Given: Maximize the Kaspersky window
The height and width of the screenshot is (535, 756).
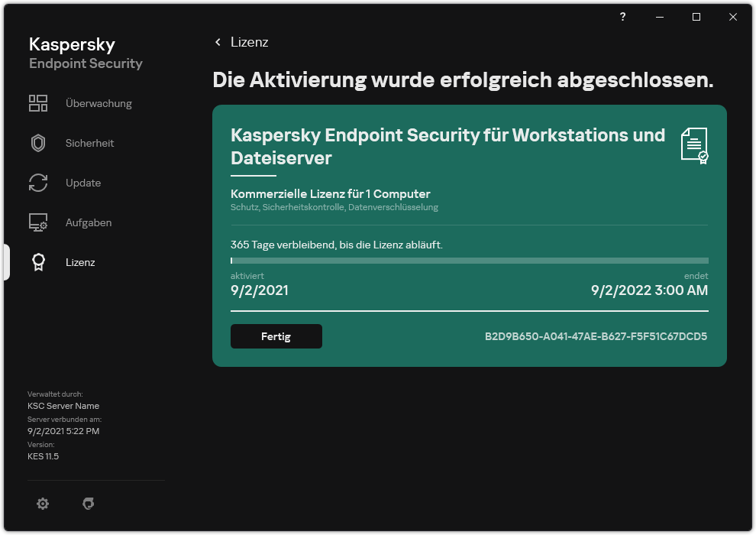Looking at the screenshot, I should point(696,17).
